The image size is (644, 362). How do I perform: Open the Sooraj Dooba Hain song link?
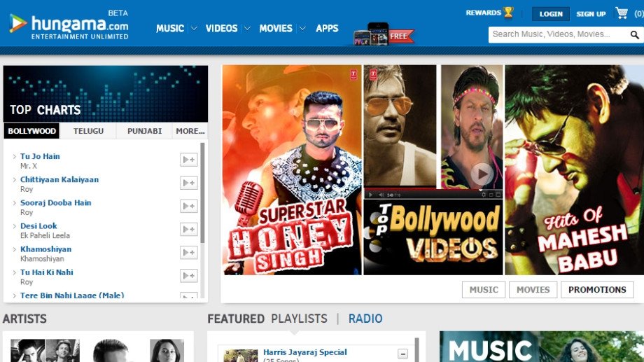[x=56, y=202]
